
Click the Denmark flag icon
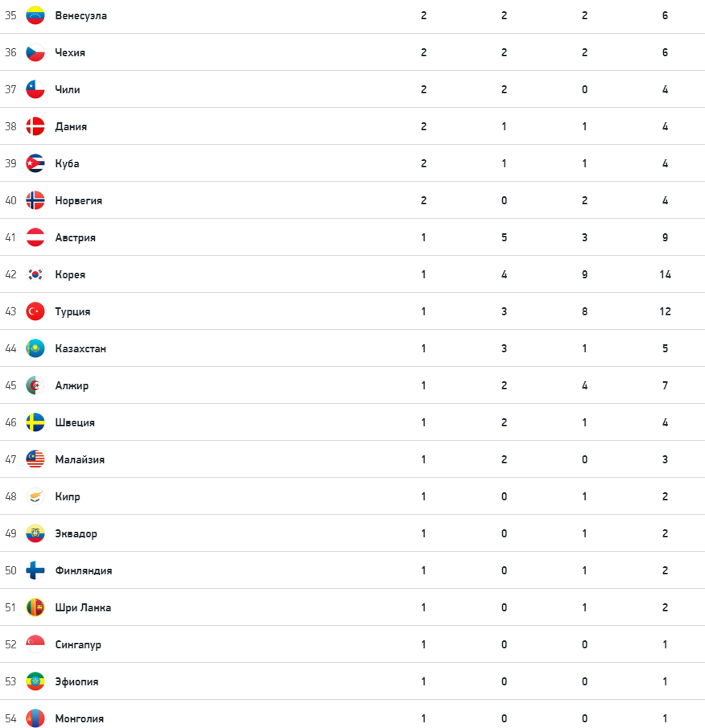click(35, 126)
